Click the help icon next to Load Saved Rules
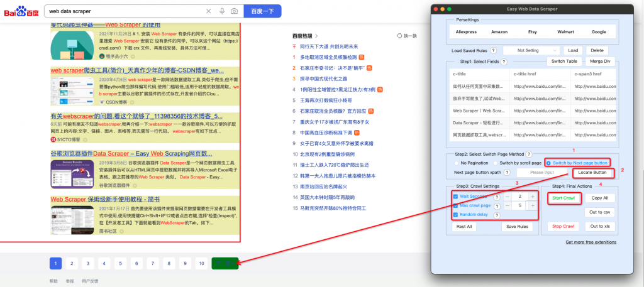 coord(493,50)
